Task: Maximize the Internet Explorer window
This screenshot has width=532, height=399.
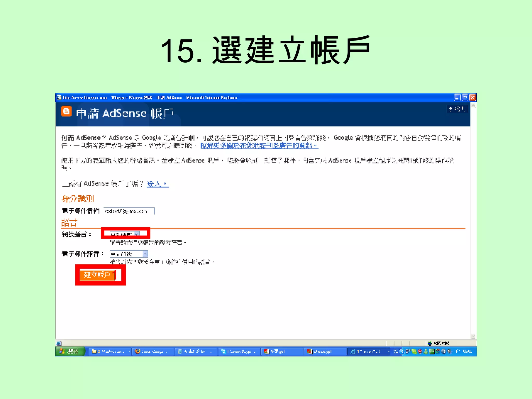Action: pyautogui.click(x=465, y=98)
